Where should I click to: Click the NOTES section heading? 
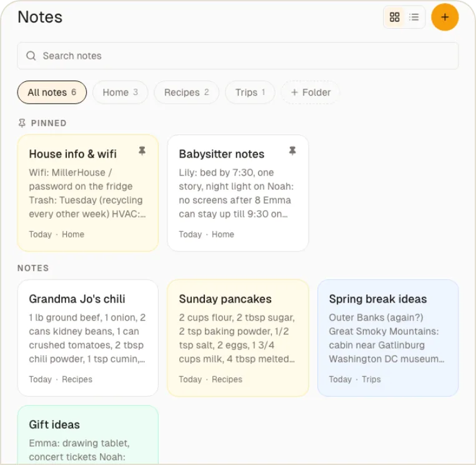click(x=33, y=268)
